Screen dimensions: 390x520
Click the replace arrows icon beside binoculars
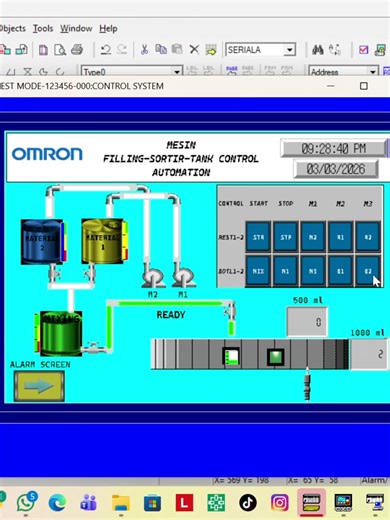(x=335, y=50)
